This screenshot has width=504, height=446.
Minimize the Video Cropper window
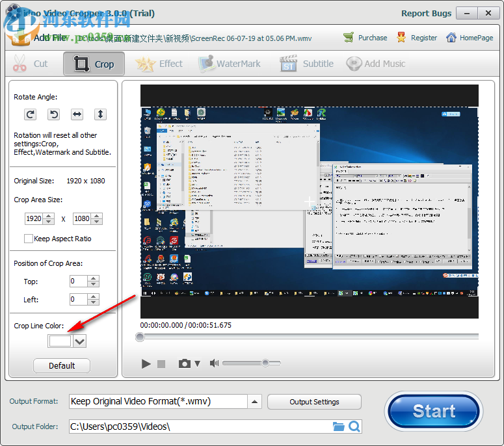coord(467,14)
